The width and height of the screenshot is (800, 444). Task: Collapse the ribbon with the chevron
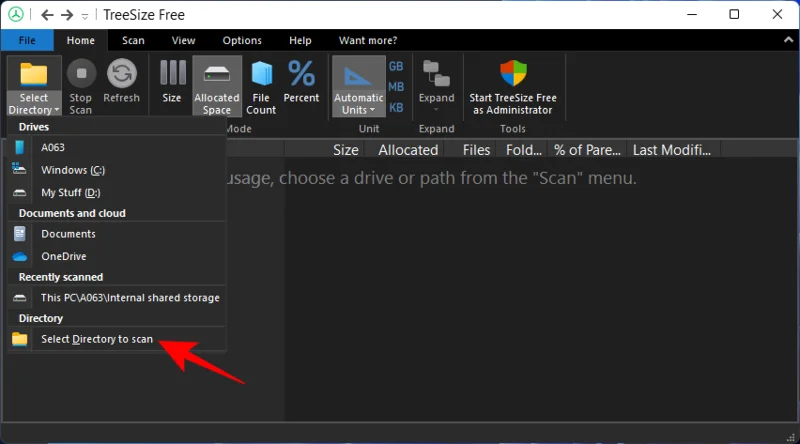tap(788, 40)
